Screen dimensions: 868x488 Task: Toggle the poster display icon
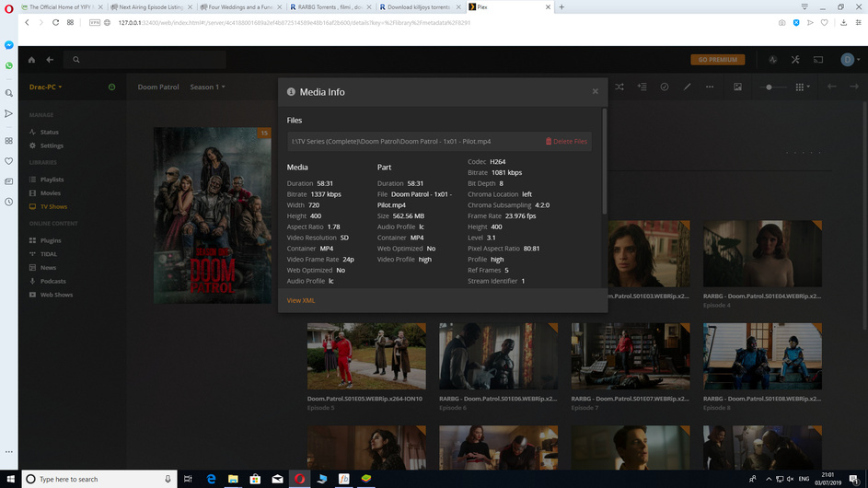click(738, 87)
